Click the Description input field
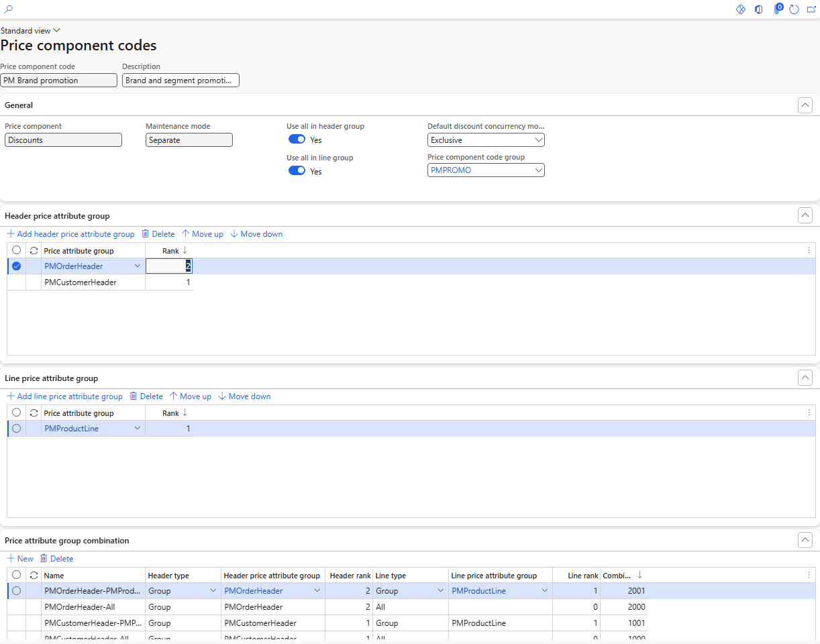The height and width of the screenshot is (644, 820). coord(181,80)
